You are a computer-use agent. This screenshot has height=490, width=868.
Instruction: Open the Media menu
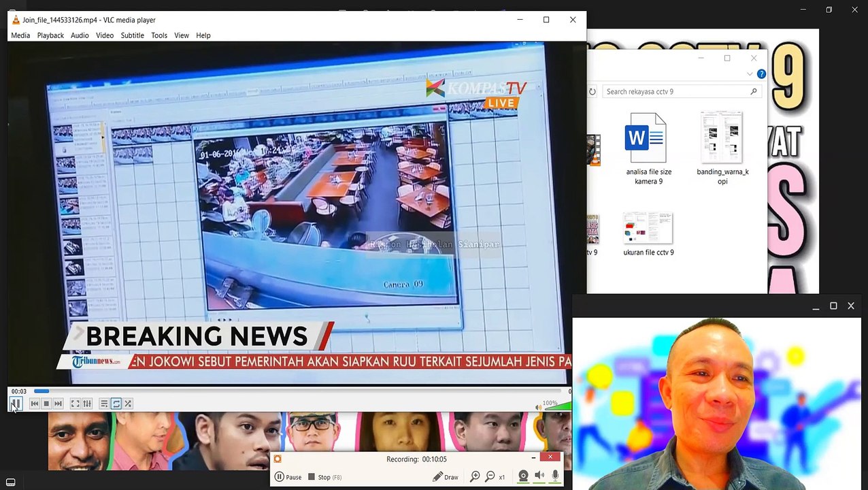click(20, 35)
